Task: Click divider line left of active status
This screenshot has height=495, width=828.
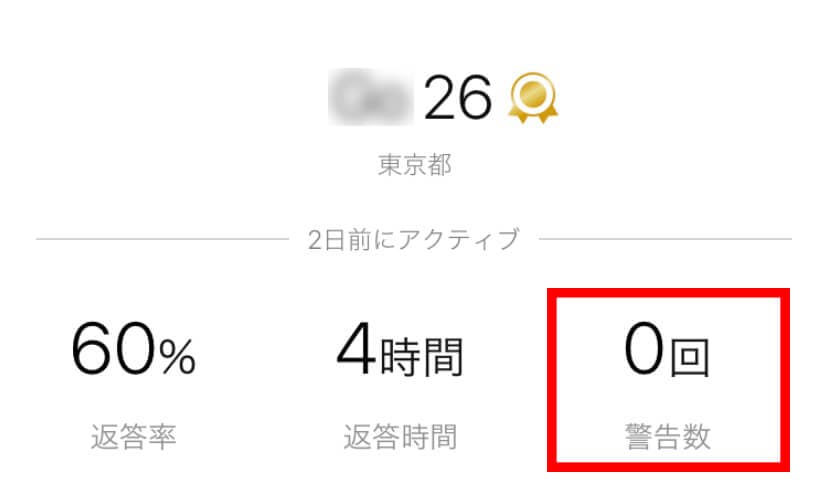Action: tap(160, 240)
